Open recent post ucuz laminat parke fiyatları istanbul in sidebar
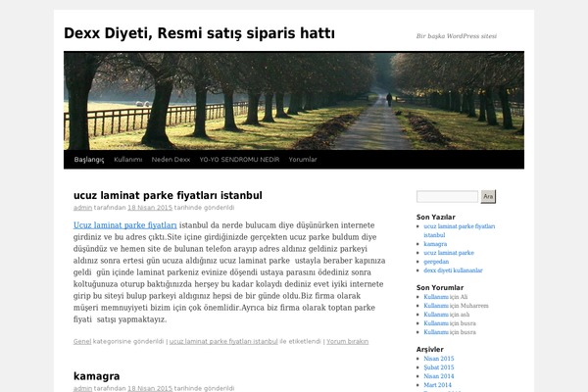The image size is (588, 392). click(x=460, y=230)
